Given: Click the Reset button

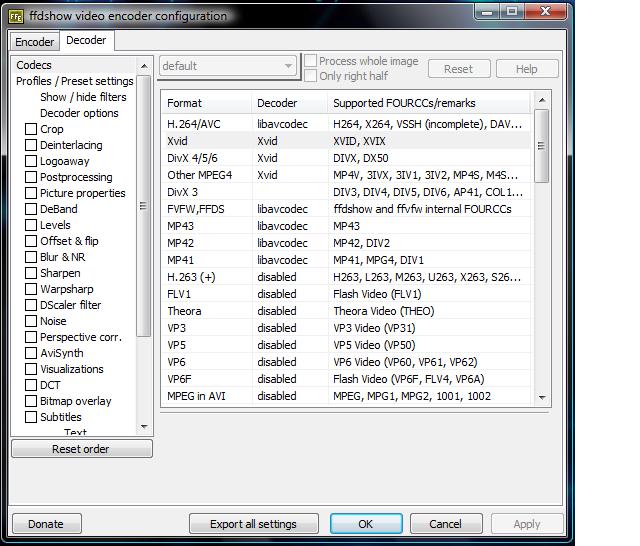Looking at the screenshot, I should [x=459, y=69].
